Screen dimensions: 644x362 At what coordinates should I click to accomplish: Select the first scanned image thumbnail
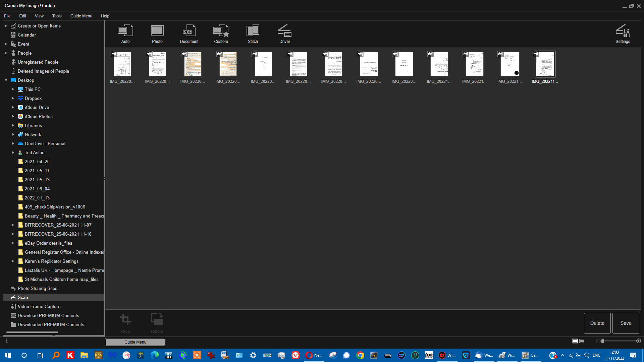point(122,64)
